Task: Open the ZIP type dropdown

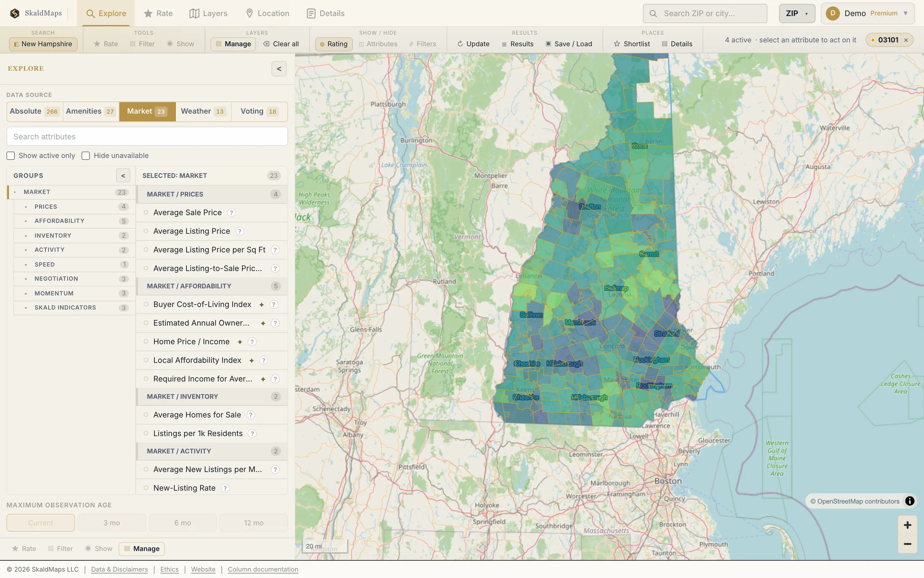Action: coord(797,13)
